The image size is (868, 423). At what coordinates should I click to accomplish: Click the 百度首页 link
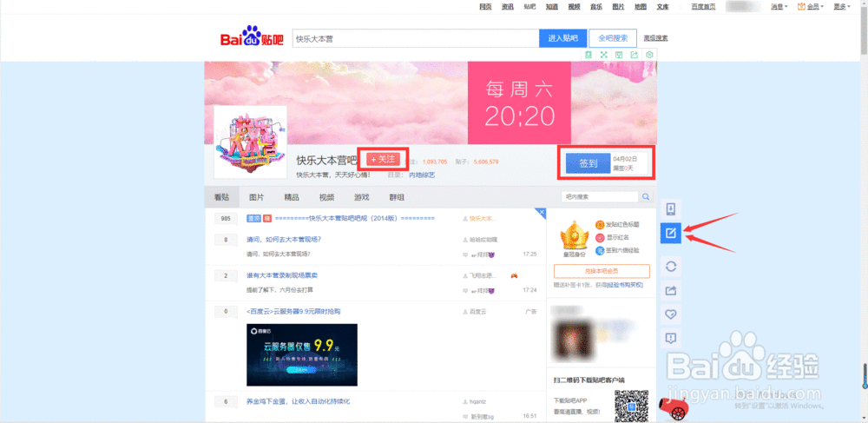[703, 7]
